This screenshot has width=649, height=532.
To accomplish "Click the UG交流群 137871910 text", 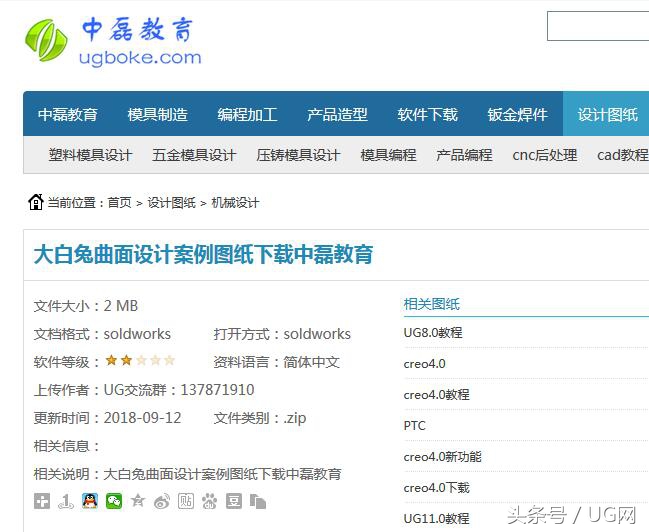I will 179,390.
